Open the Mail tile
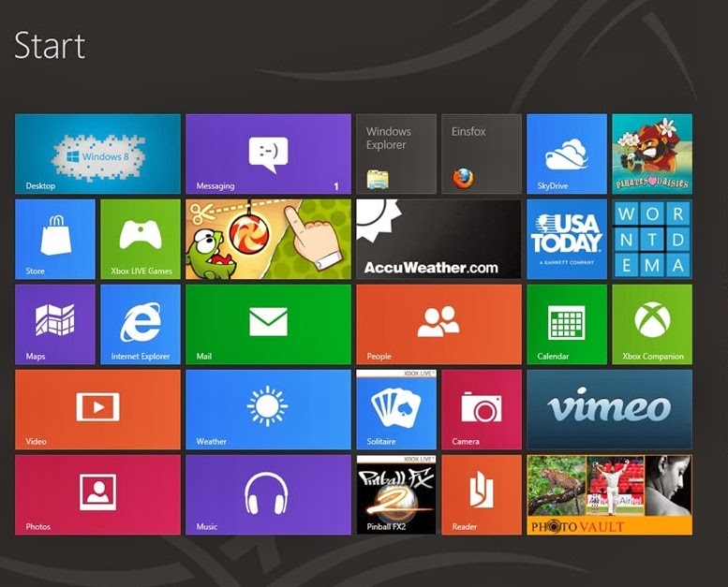Image resolution: width=728 pixels, height=587 pixels. [268, 324]
